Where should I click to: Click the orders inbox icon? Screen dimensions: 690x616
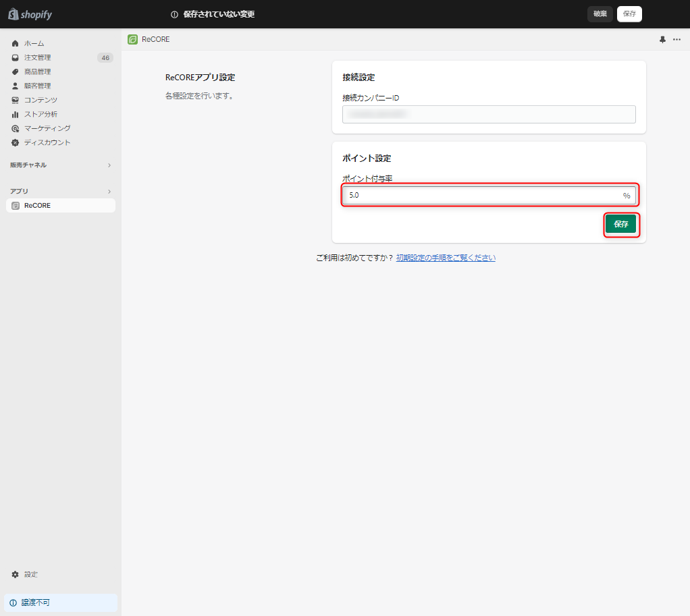pyautogui.click(x=16, y=57)
